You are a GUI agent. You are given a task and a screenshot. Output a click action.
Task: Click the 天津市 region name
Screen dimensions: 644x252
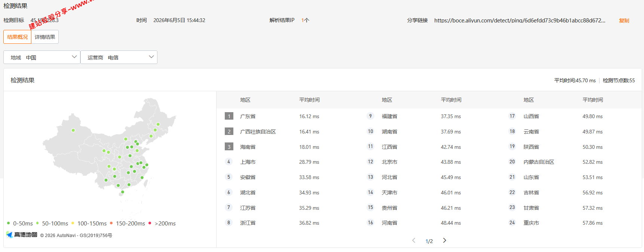[389, 193]
